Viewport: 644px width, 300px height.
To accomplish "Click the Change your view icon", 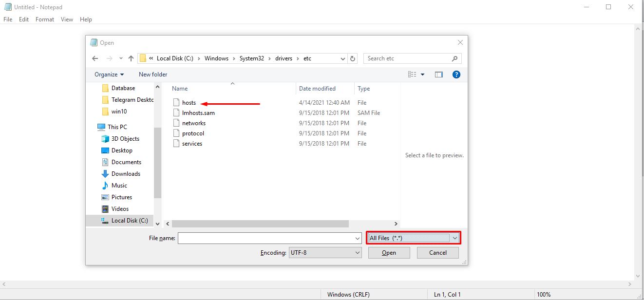I will (x=412, y=75).
